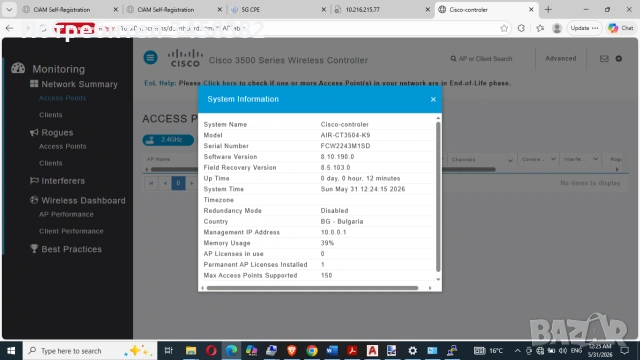Select Cisco-controler browser tab
The width and height of the screenshot is (640, 360).
[486, 9]
